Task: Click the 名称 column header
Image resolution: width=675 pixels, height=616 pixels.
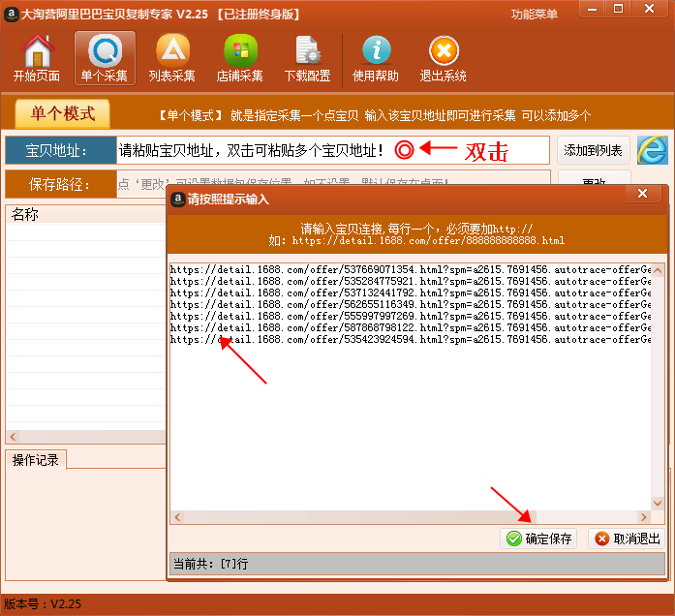Action: [86, 214]
